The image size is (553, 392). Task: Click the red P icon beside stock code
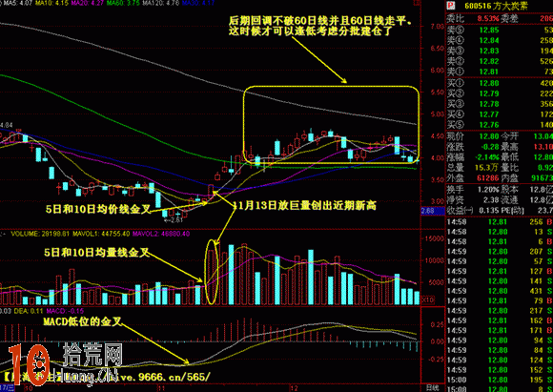click(x=450, y=6)
